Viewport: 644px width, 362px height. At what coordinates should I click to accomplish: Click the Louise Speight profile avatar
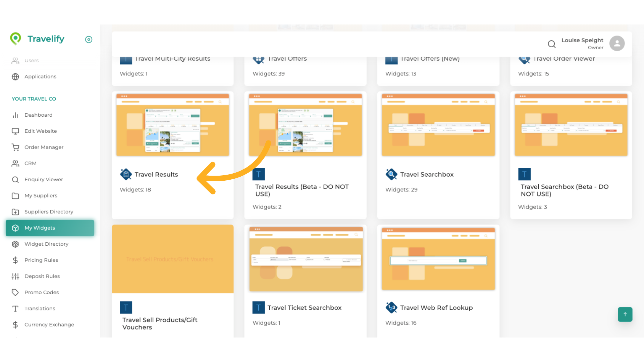tap(617, 44)
